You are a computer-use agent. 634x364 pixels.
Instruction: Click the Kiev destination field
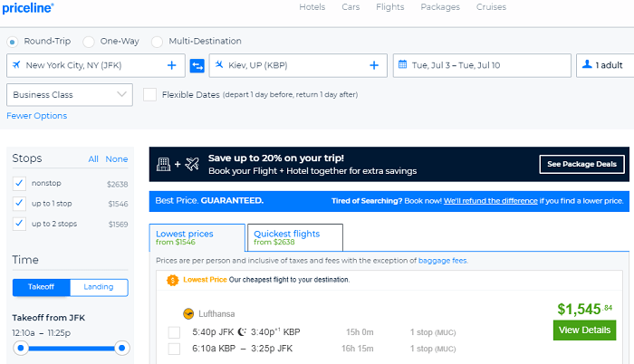coord(298,65)
